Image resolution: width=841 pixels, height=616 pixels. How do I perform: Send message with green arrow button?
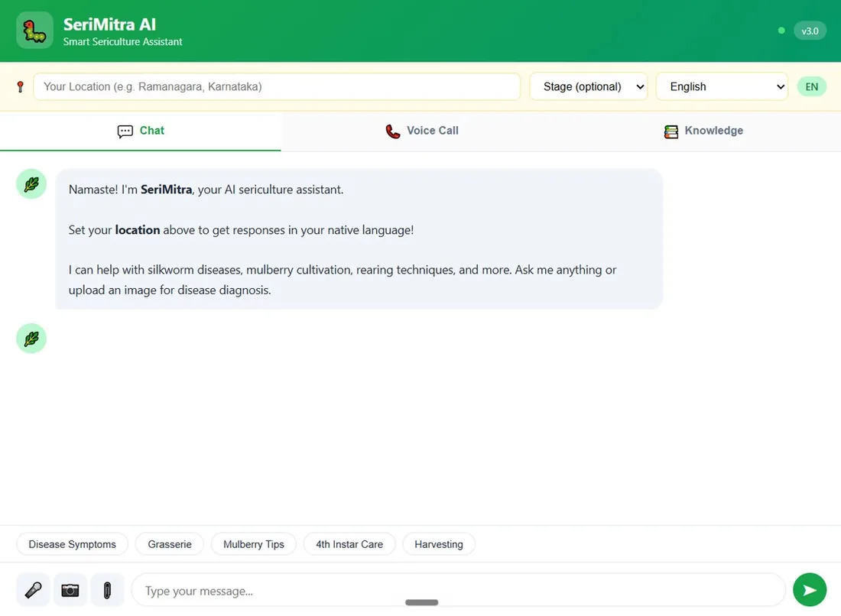[x=810, y=590]
